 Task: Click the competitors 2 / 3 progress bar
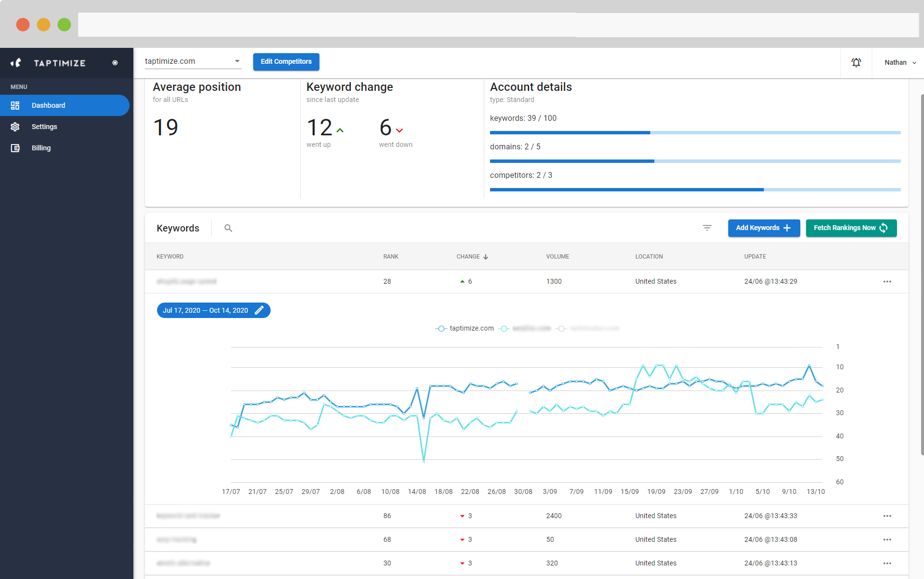(695, 189)
